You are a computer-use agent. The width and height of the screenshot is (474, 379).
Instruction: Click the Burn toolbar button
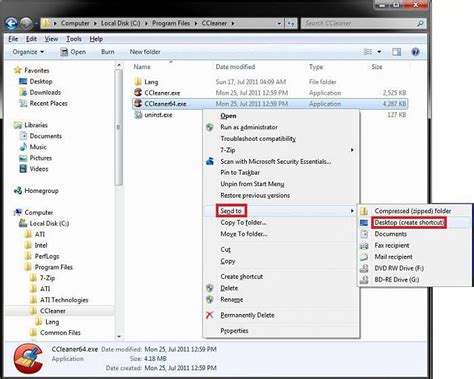point(108,52)
